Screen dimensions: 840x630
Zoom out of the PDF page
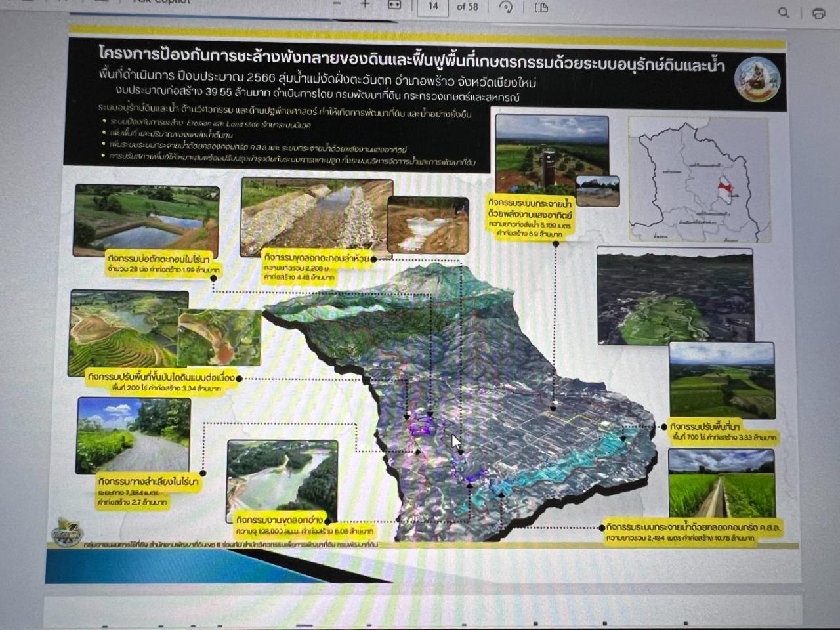(x=337, y=6)
